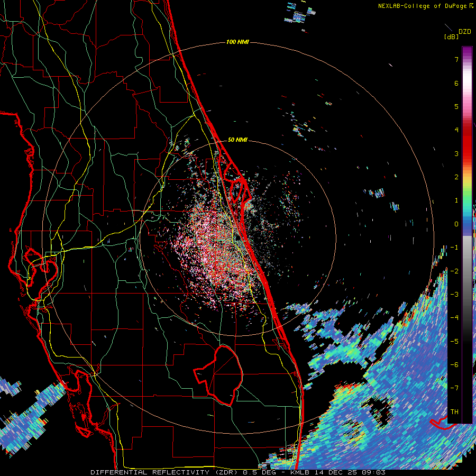Click the -6 tick label on the color scale
The width and height of the screenshot is (476, 476).
point(454,365)
